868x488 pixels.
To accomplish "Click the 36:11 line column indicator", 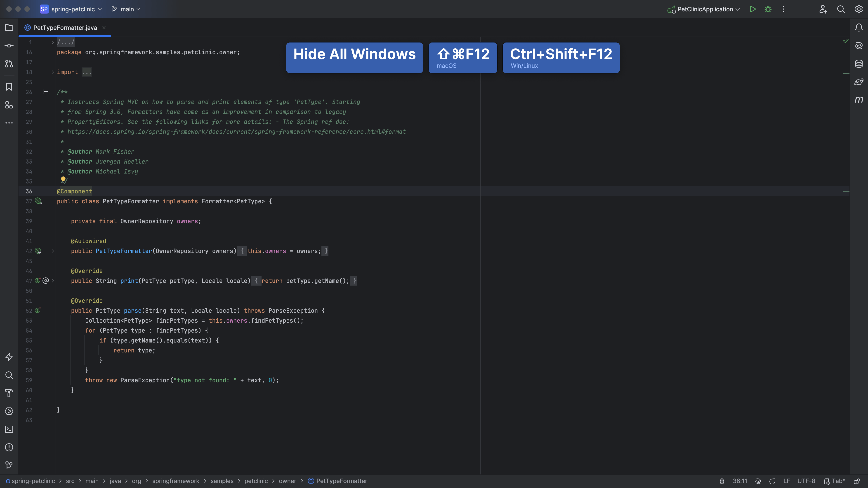I will [740, 481].
